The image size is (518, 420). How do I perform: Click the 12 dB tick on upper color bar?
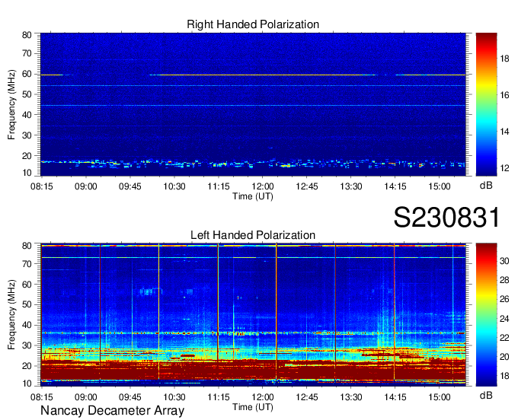coord(504,168)
